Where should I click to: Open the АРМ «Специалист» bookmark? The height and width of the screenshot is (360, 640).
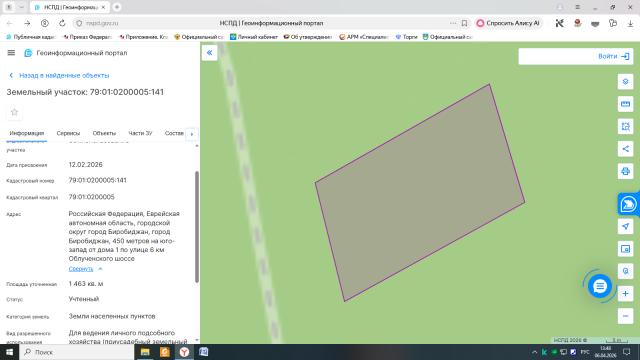click(363, 37)
